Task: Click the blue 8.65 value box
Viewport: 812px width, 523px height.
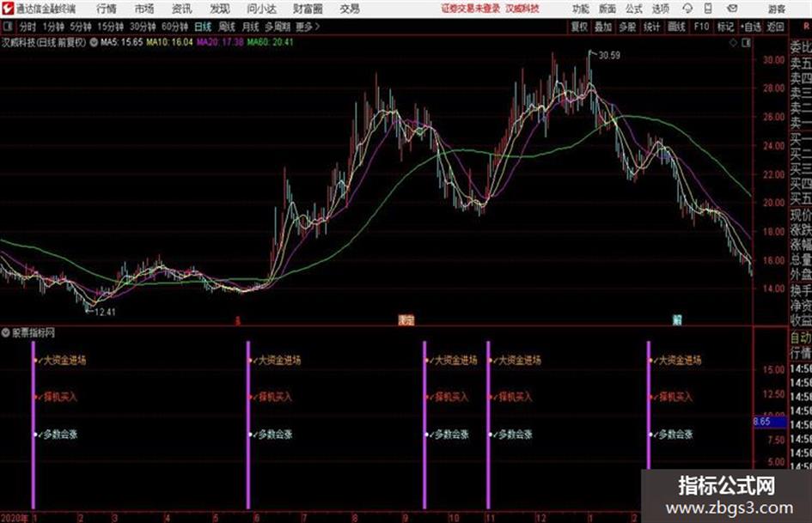Action: pyautogui.click(x=770, y=422)
